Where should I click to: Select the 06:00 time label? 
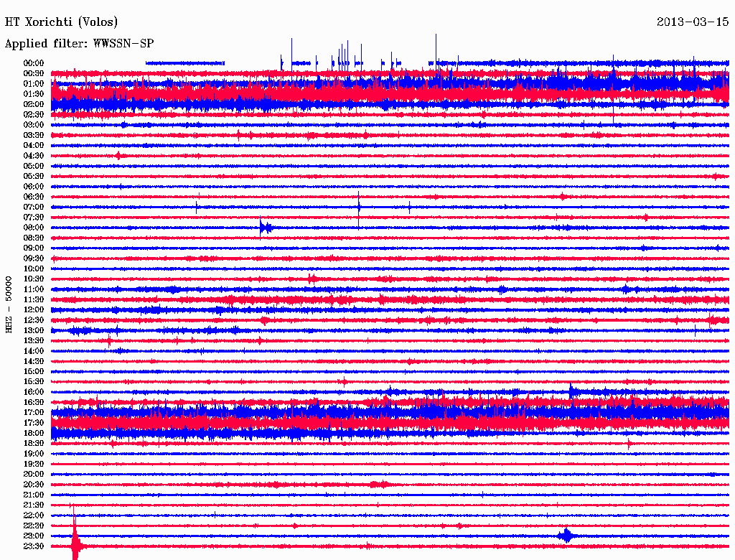point(34,186)
